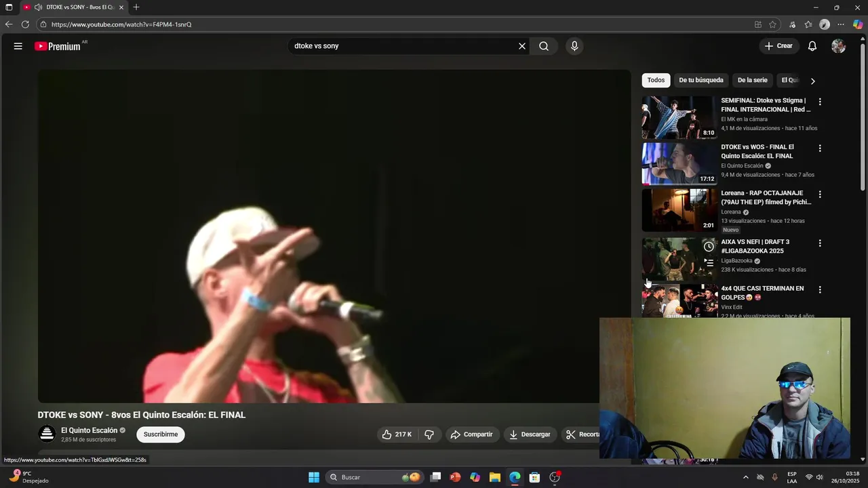
Task: Click the El Quinto Escalón channel avatar
Action: [47, 434]
